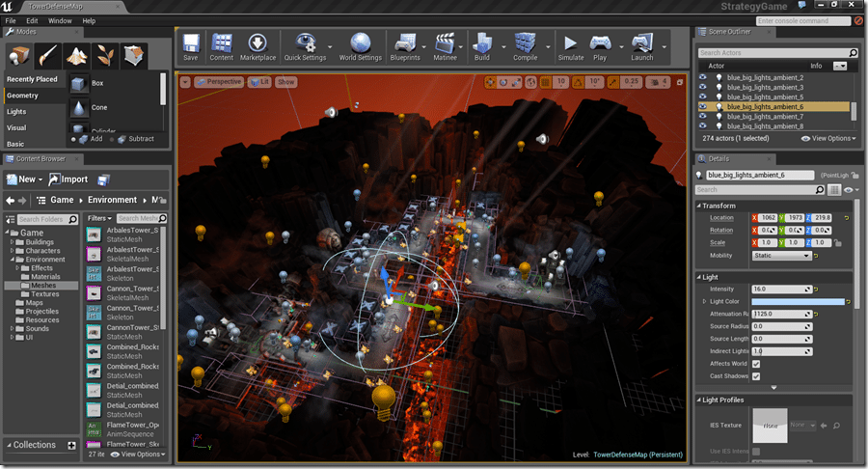Click the Search Actors field
This screenshot has height=469, width=868.
(x=776, y=53)
